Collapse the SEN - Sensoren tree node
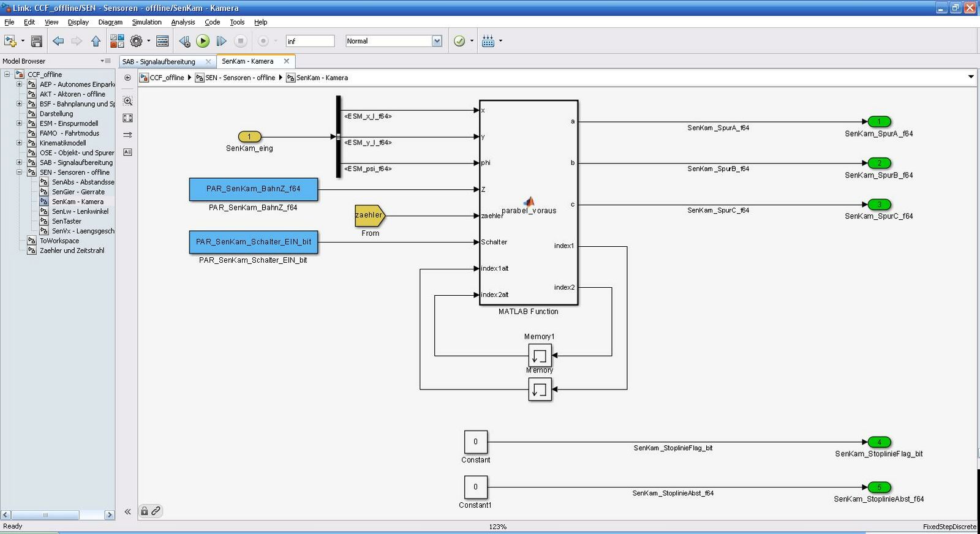The width and height of the screenshot is (980, 534). [19, 173]
